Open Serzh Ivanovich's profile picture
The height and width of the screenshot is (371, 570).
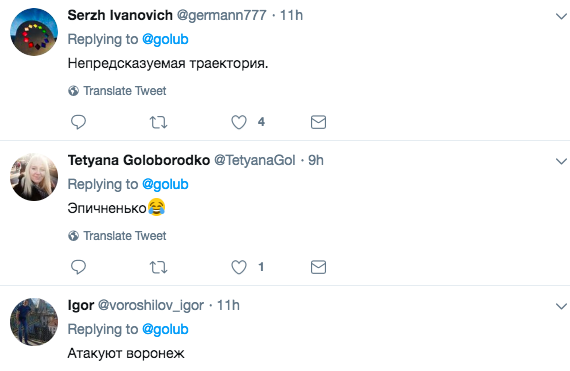point(34,32)
